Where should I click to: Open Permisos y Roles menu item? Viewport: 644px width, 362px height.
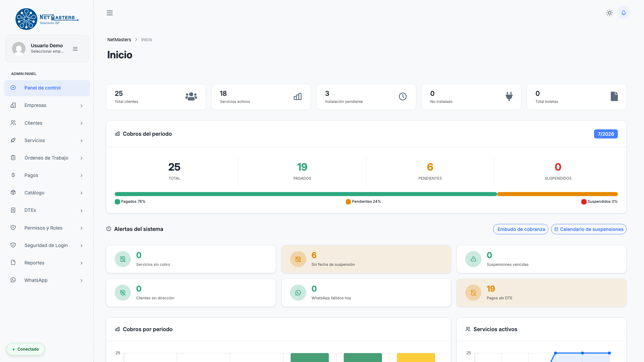pos(47,228)
